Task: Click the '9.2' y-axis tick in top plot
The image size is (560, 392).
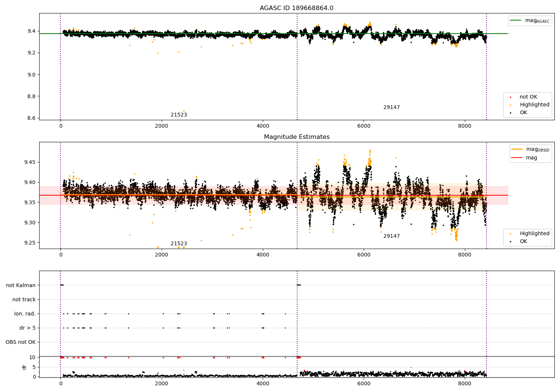Action: (x=31, y=53)
